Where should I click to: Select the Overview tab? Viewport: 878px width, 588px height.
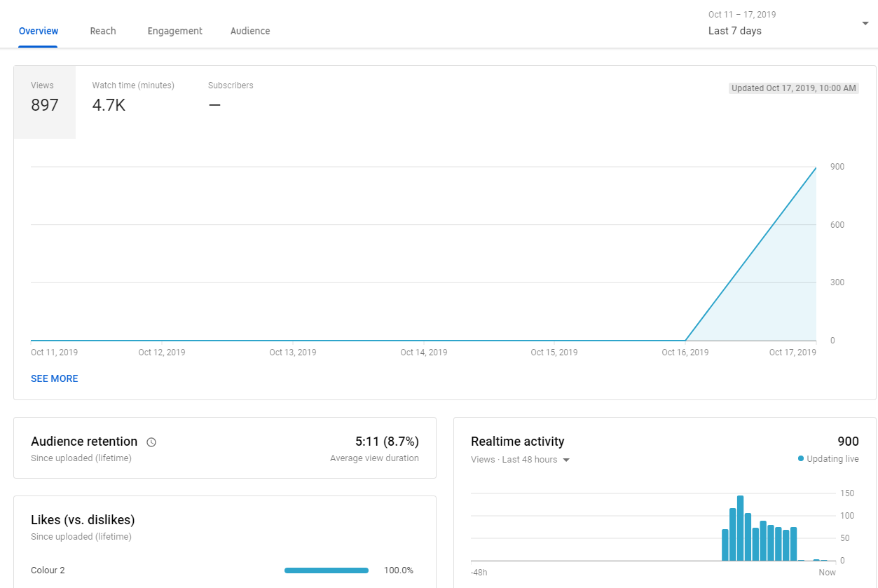tap(39, 31)
